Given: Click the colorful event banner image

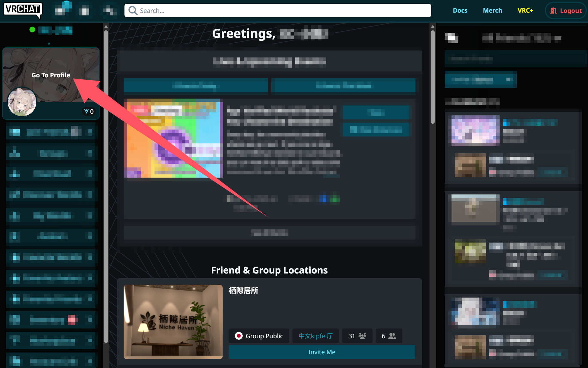Looking at the screenshot, I should [x=173, y=138].
